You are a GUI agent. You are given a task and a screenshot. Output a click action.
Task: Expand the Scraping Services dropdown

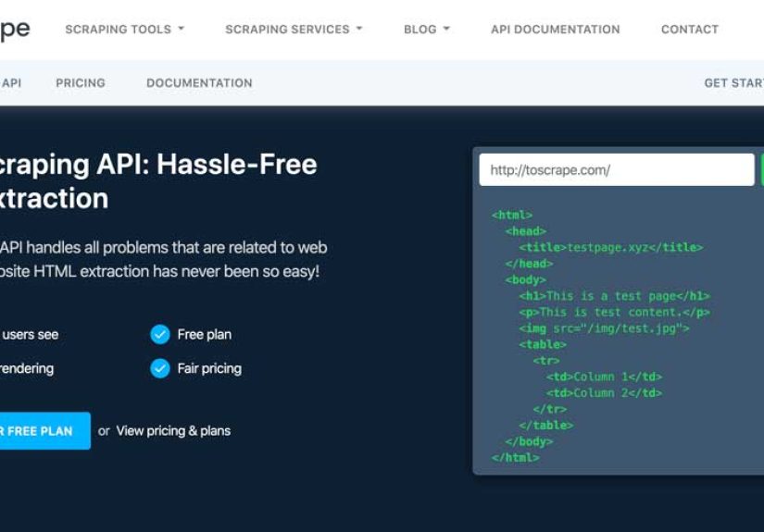click(x=294, y=30)
